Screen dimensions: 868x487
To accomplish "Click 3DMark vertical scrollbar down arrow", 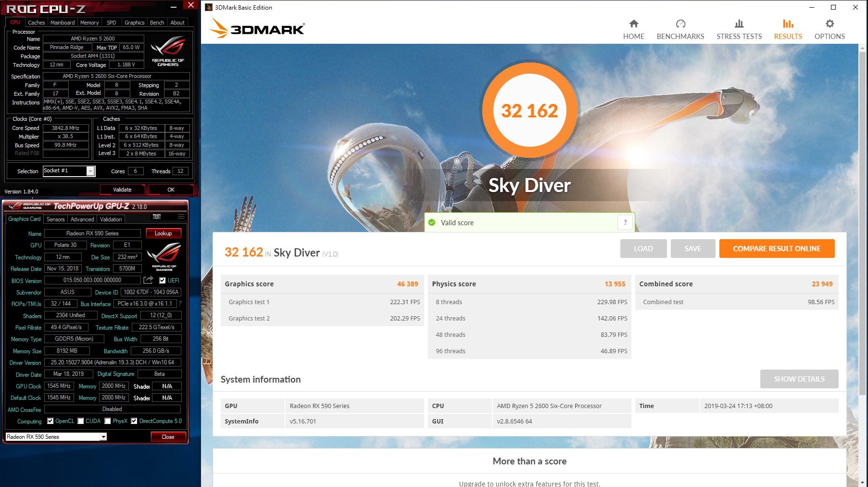I will [x=863, y=482].
